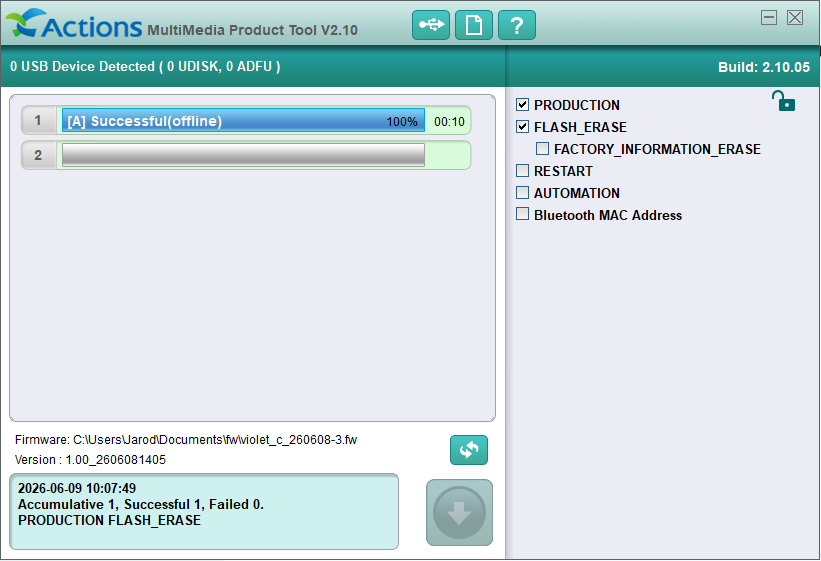Click the empty progress bar in slot 2
The image size is (821, 561).
pos(243,155)
